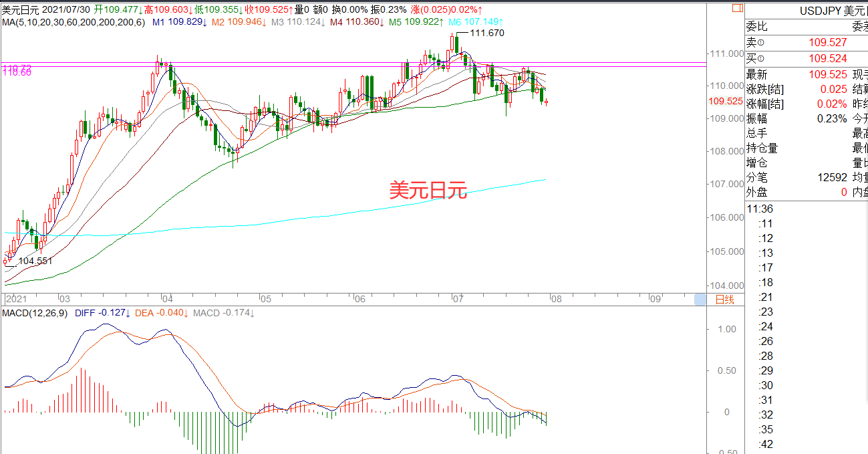Click the 111.000 price axis label
868x454 pixels.
(727, 53)
